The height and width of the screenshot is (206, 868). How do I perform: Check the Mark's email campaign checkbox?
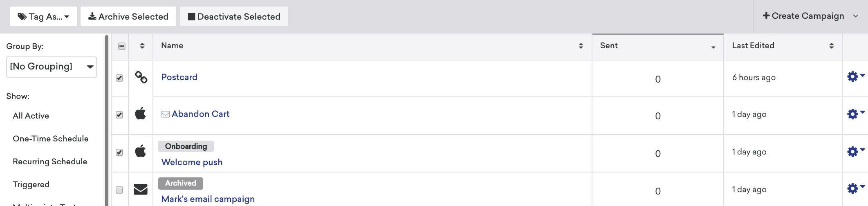(119, 190)
